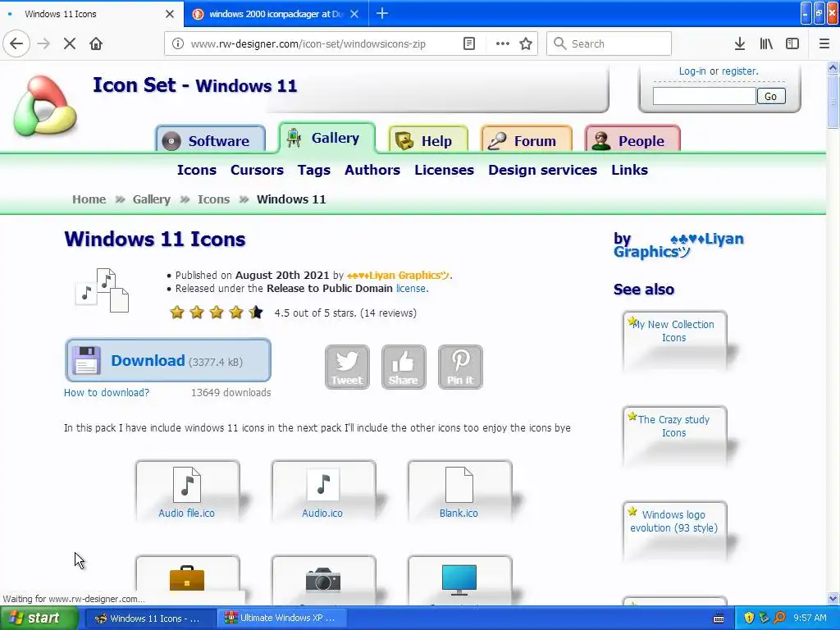Click the icon set preview image
Viewport: 840px width, 630px height.
pos(102,290)
